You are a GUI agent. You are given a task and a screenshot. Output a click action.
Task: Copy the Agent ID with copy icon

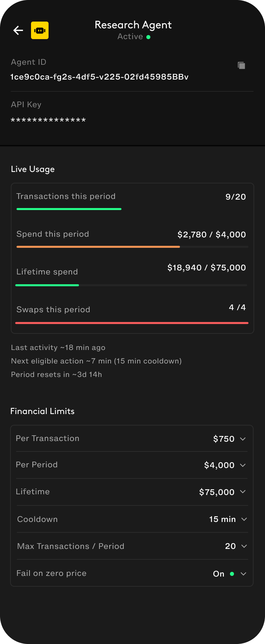241,65
